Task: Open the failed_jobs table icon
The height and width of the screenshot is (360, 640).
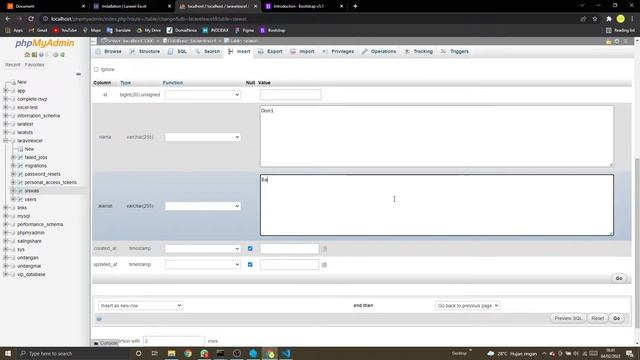Action: tap(20, 157)
